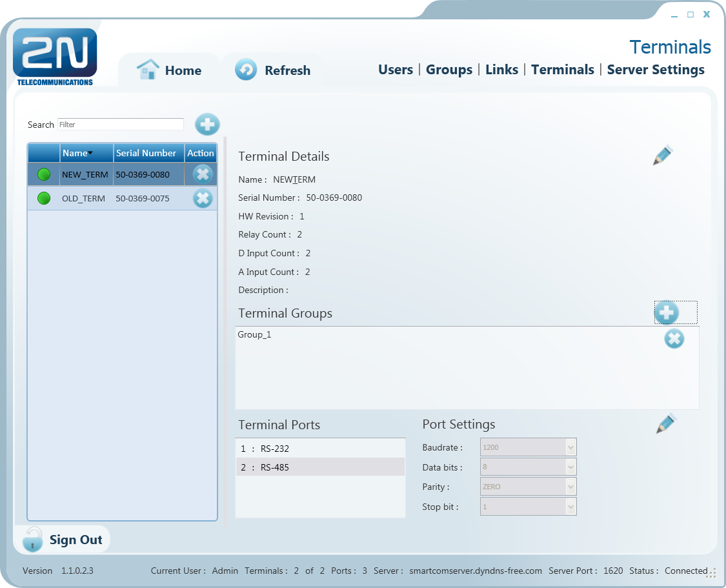The width and height of the screenshot is (726, 588).
Task: Add a terminal group with the plus icon
Action: (666, 312)
